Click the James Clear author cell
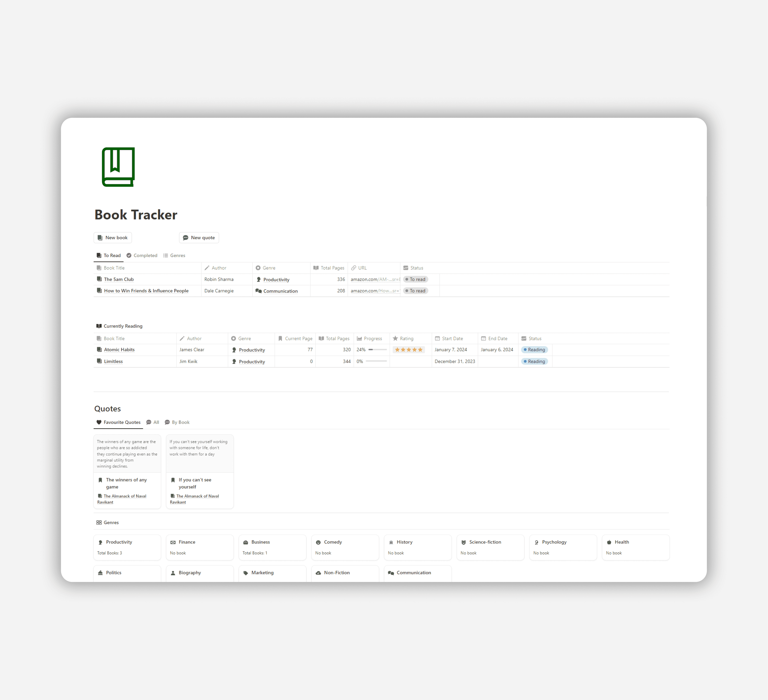This screenshot has height=700, width=768. (202, 350)
